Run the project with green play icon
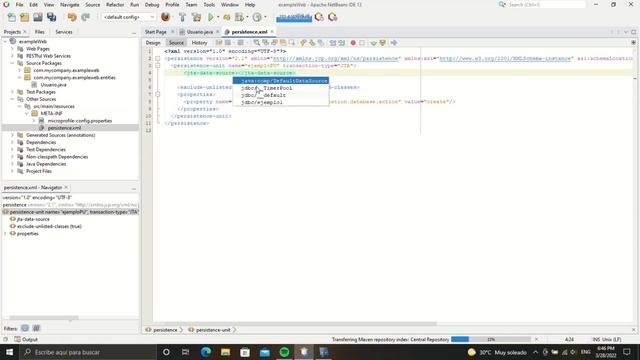Viewport: 640px width, 360px height. click(211, 17)
